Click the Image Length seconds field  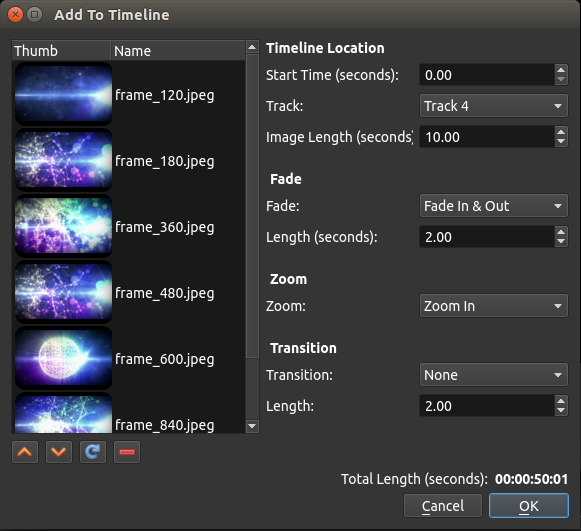(x=487, y=137)
